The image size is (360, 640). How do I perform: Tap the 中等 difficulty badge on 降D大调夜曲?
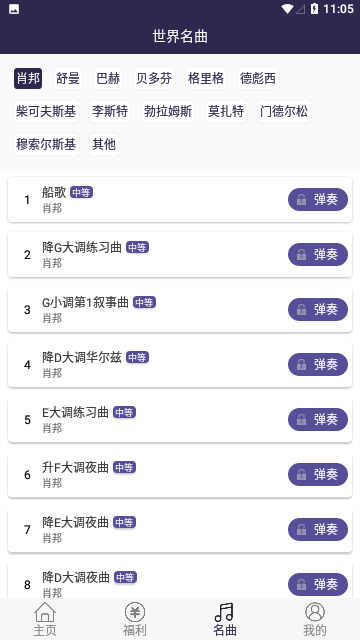click(x=125, y=578)
